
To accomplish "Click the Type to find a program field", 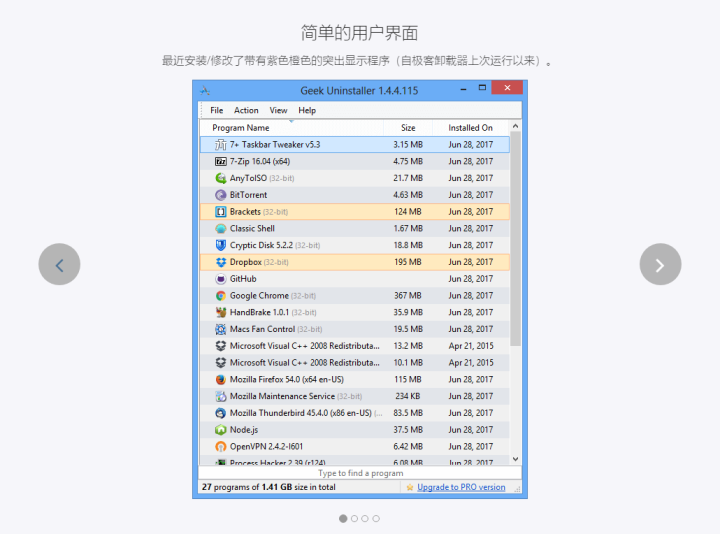I will 360,473.
